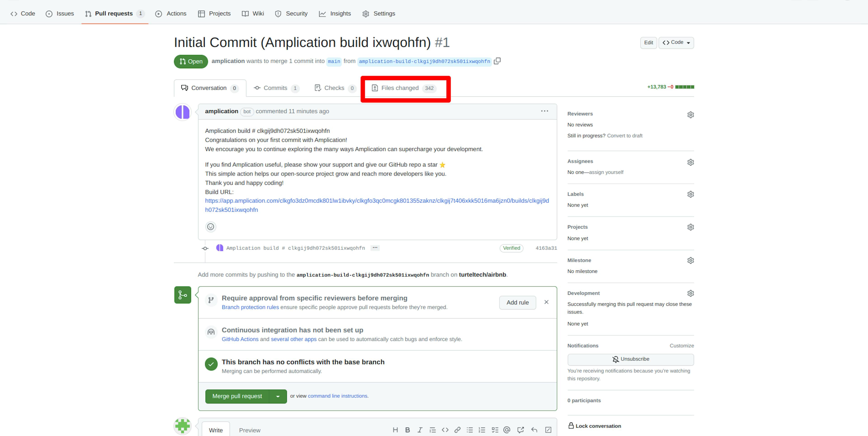Switch to the Files changed tab
The image size is (868, 436).
pyautogui.click(x=404, y=88)
